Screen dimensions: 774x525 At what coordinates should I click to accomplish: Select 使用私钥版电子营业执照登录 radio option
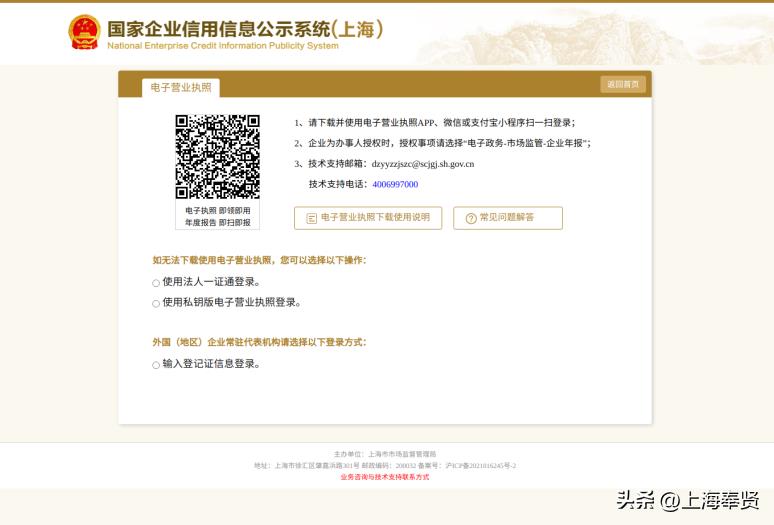pyautogui.click(x=156, y=303)
